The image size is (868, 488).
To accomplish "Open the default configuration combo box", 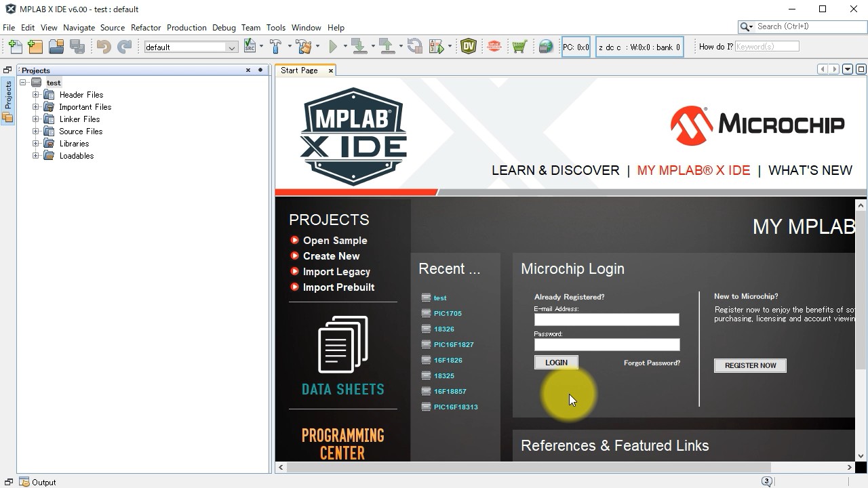I will 191,47.
